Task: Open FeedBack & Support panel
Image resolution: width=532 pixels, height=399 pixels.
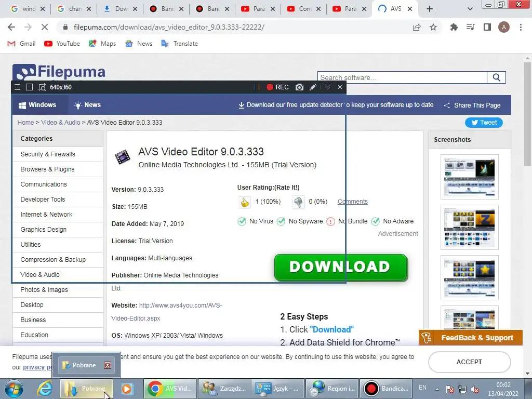Action: click(x=471, y=338)
